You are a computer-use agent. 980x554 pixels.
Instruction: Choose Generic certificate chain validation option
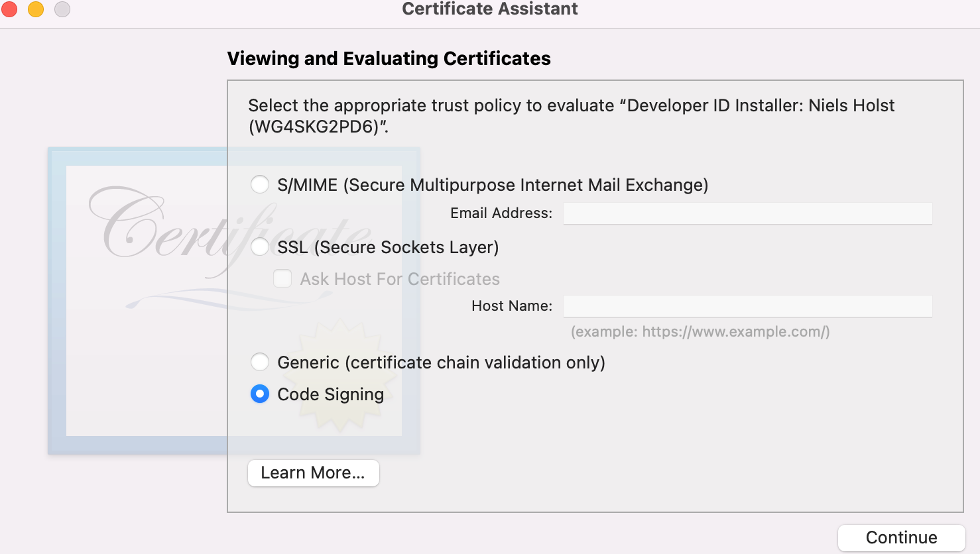tap(260, 362)
